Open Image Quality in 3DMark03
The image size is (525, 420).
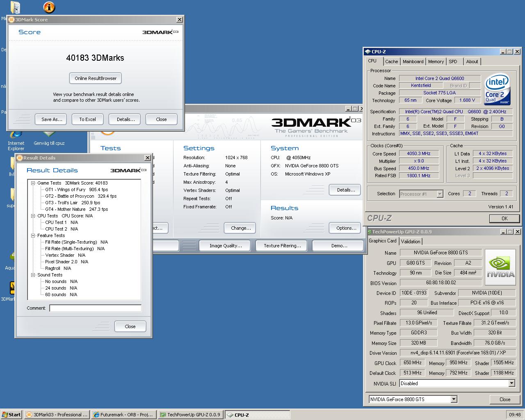coord(225,246)
